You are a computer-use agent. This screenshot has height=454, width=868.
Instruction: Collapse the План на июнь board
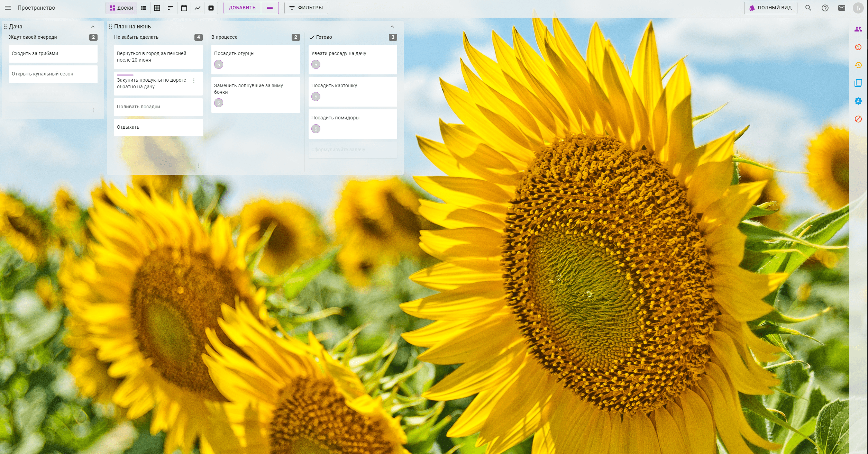click(392, 27)
